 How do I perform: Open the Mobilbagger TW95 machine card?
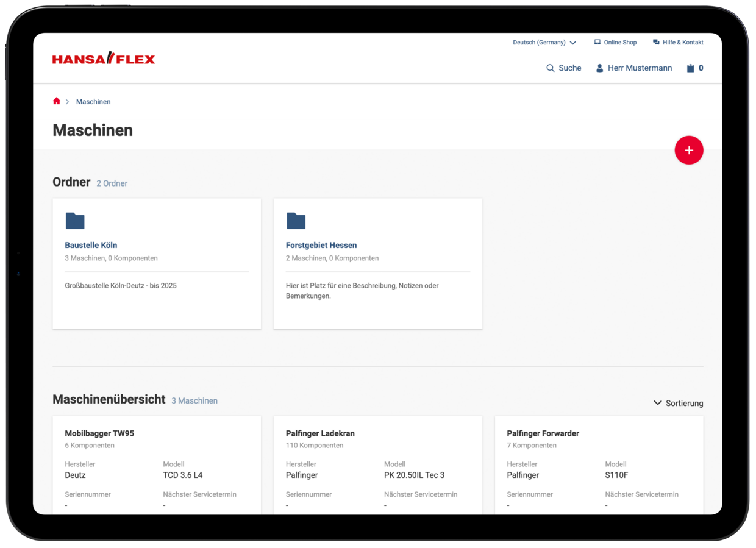157,465
